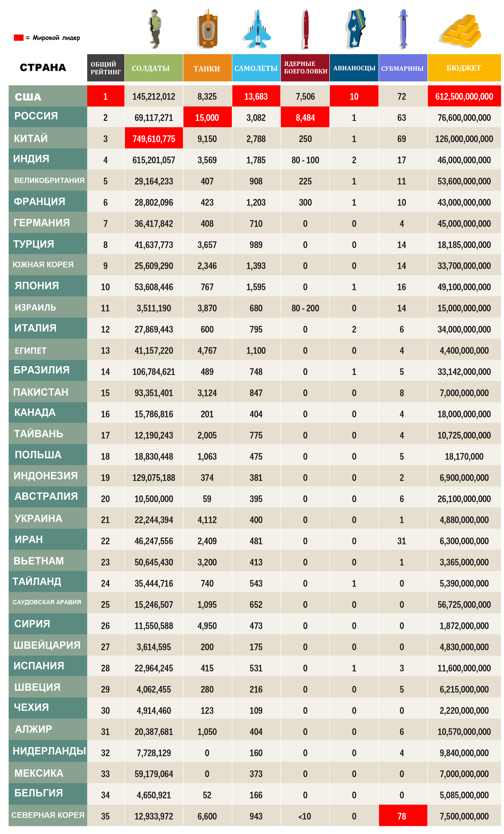Select the Субмарины column header
Viewport: 504px width, 834px height.
(x=403, y=68)
